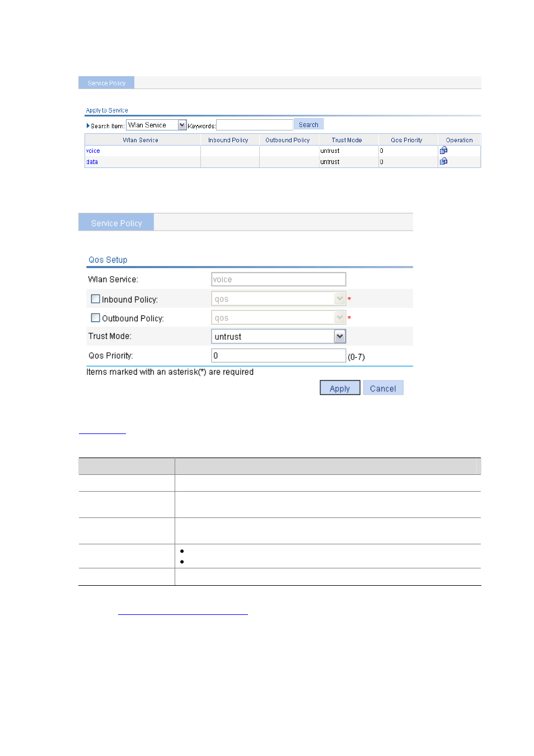534x756 pixels.
Task: Click the Cancel button
Action: 383,388
